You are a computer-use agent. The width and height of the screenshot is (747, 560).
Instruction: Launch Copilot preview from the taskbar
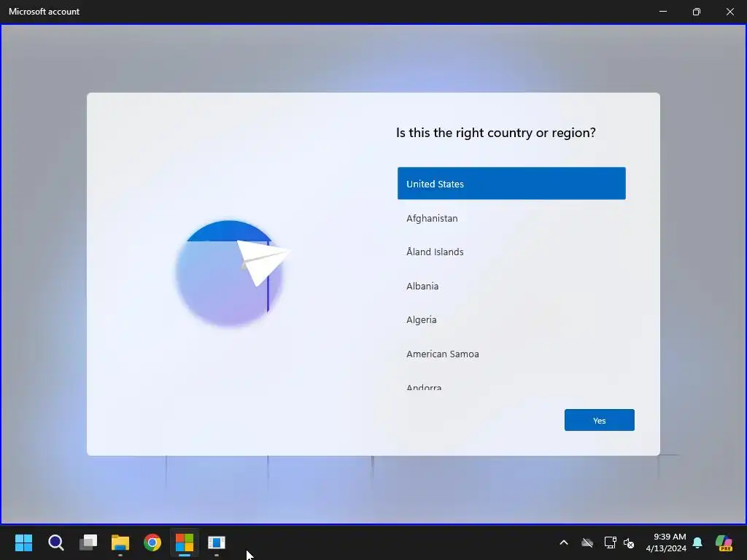click(x=724, y=542)
